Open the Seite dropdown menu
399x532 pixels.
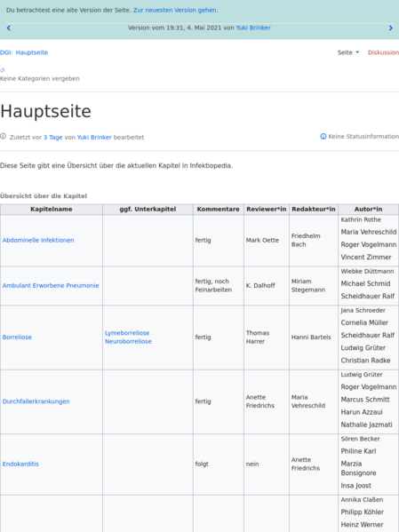pyautogui.click(x=348, y=52)
